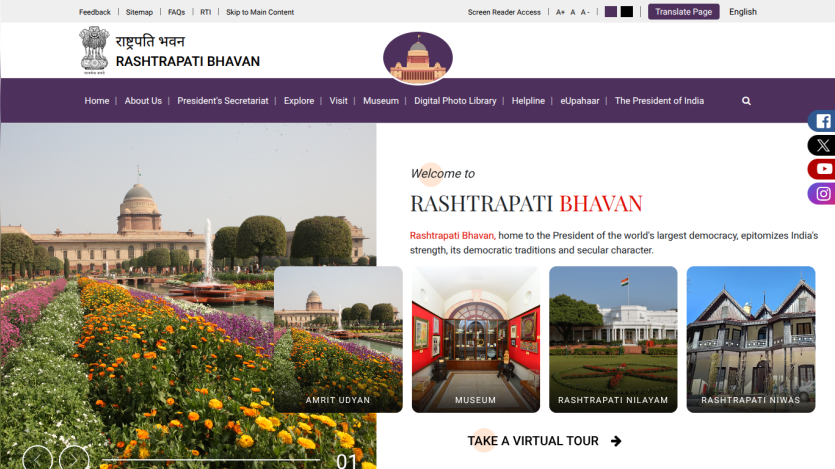Select the Amrit Udyan thumbnail card

coord(338,339)
